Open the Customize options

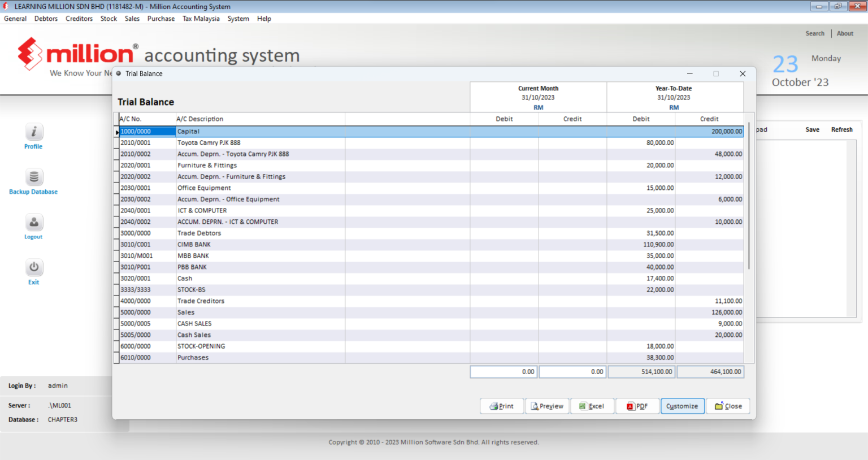[683, 406]
